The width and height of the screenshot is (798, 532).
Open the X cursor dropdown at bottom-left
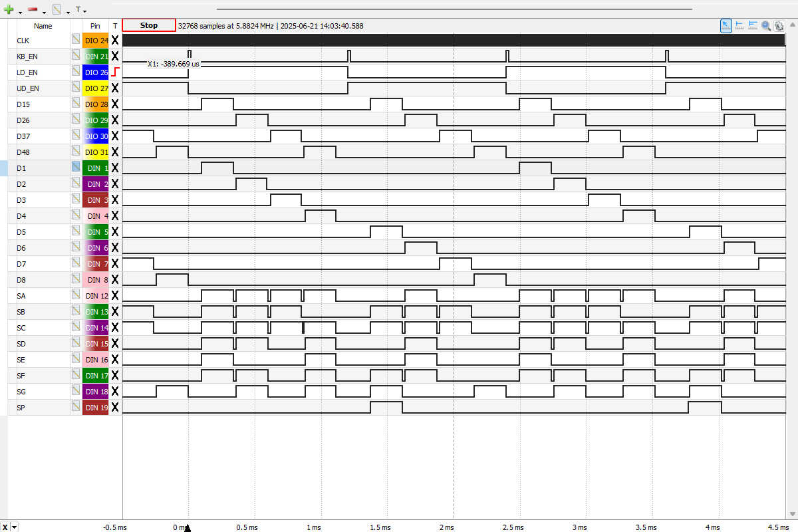click(15, 527)
